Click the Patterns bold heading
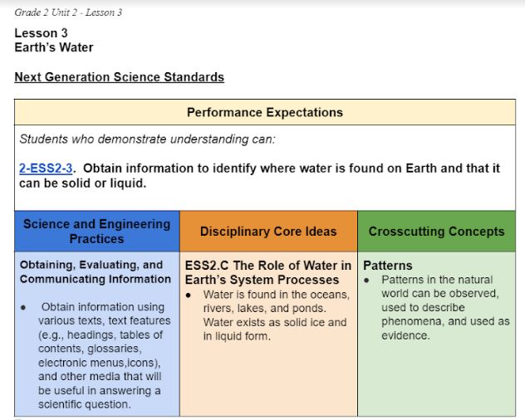Viewport: 525px width, 420px height. [388, 266]
